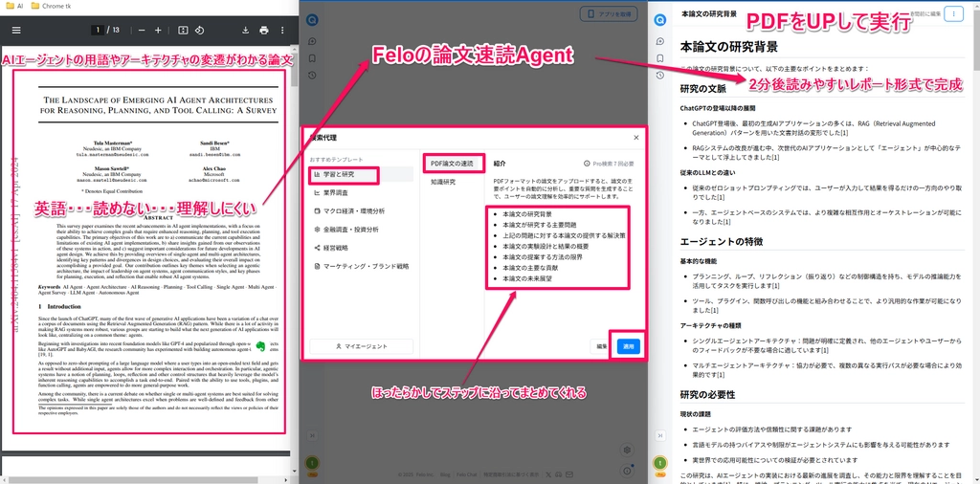Select 金融調査・投資分析 template category
This screenshot has height=484, width=980.
(x=361, y=230)
